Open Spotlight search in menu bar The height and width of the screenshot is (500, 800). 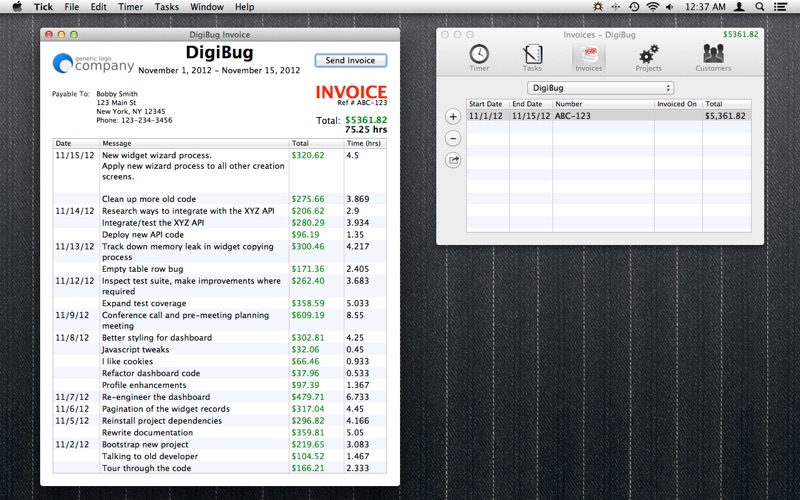click(760, 7)
